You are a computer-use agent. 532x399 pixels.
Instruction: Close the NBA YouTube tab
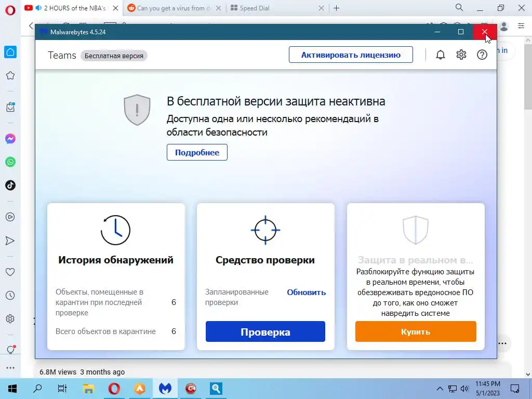click(116, 8)
